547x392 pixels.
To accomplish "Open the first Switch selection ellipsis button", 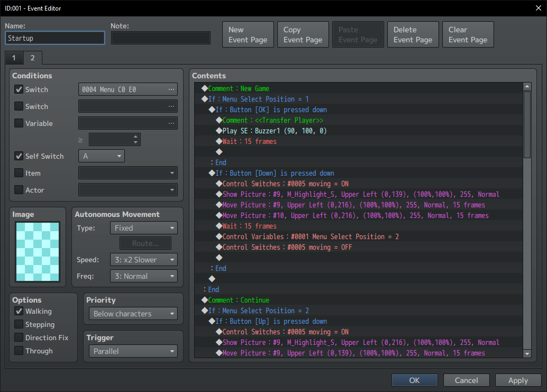I will (x=171, y=89).
